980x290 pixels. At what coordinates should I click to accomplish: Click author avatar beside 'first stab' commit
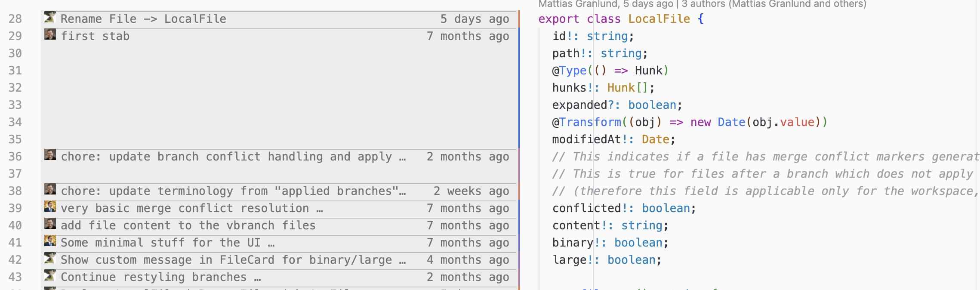pyautogui.click(x=50, y=34)
